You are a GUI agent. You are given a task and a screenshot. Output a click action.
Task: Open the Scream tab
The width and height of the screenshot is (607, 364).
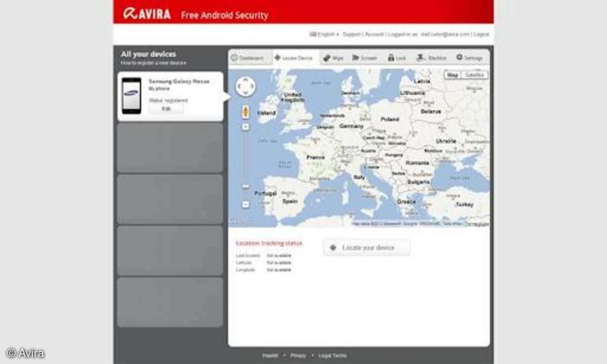[x=365, y=58]
